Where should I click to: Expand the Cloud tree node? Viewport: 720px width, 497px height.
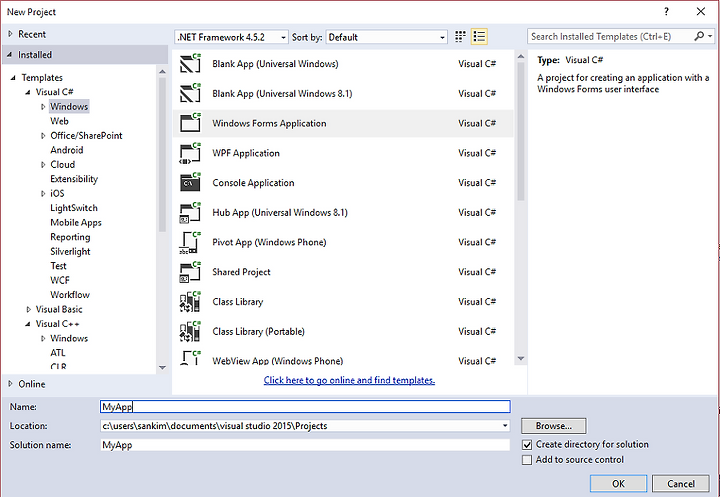click(43, 164)
